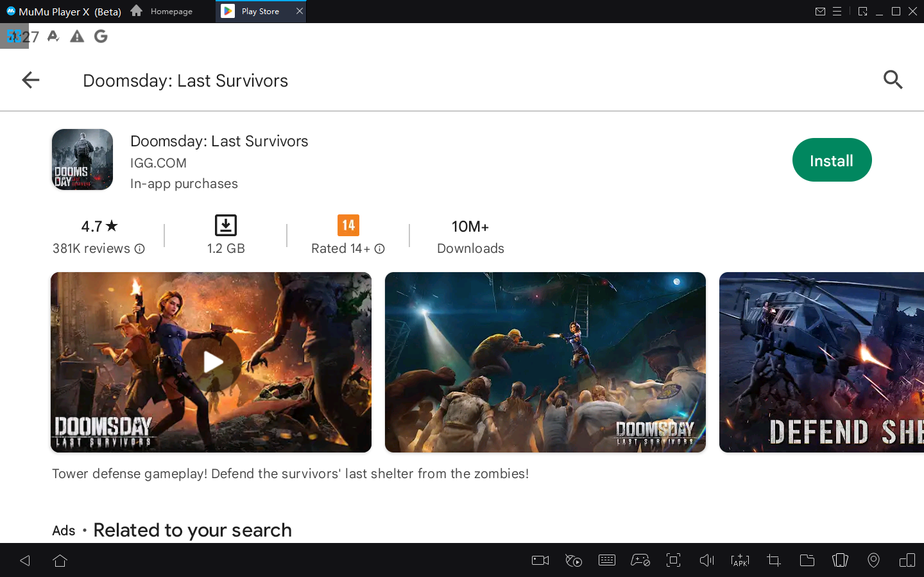Screen dimensions: 924x577
Task: Open the MuMu hamburger menu
Action: point(837,12)
